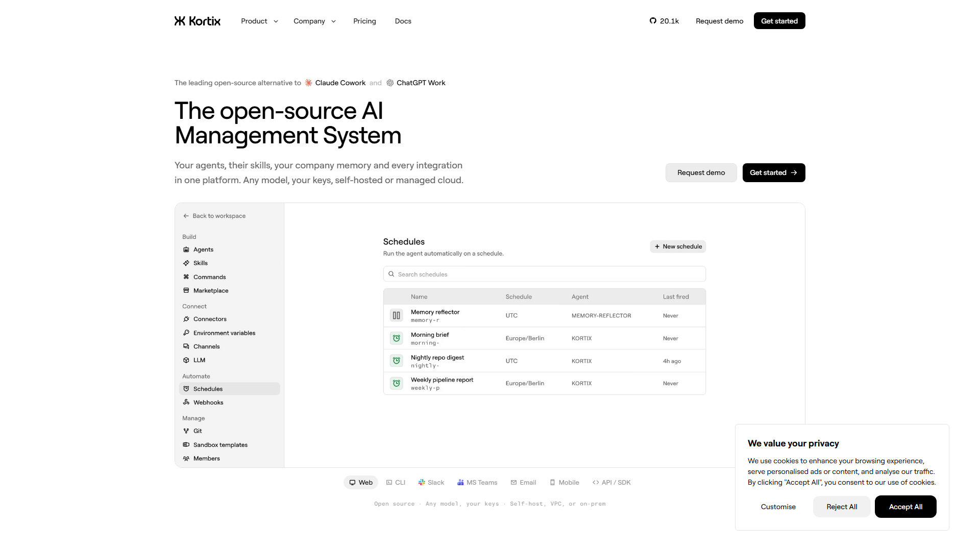Click Request demo in the top navigation
Viewport: 980px width, 551px height.
(x=720, y=21)
